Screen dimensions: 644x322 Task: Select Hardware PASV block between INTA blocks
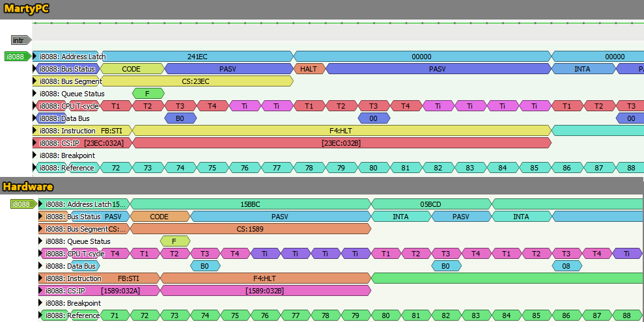tap(461, 217)
